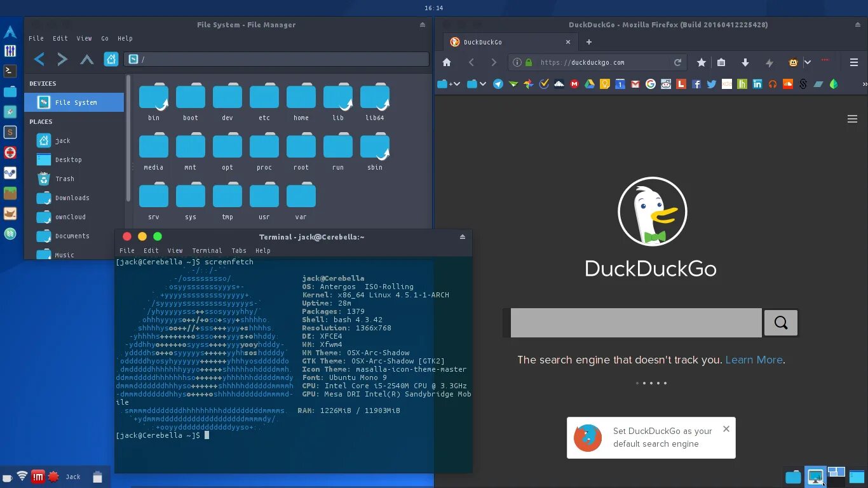The height and width of the screenshot is (488, 868).
Task: Open Minecraft grass block icon in dock
Action: [10, 193]
